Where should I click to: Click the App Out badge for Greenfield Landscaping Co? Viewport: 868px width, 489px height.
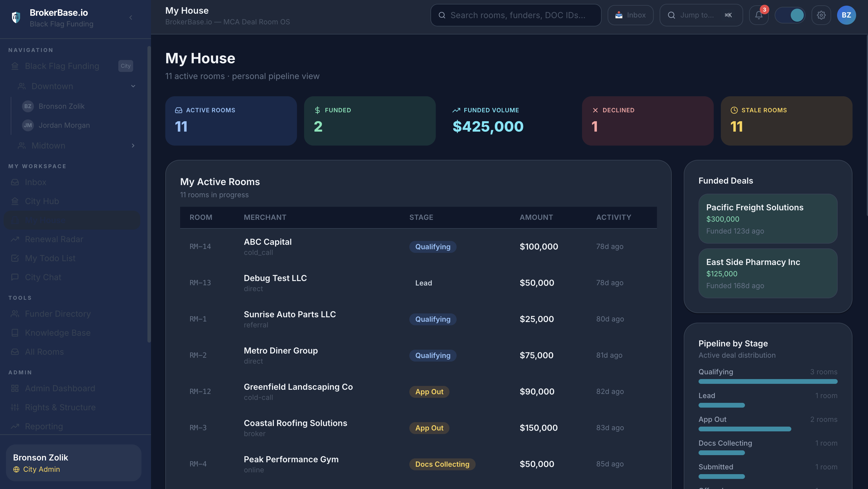pyautogui.click(x=429, y=392)
